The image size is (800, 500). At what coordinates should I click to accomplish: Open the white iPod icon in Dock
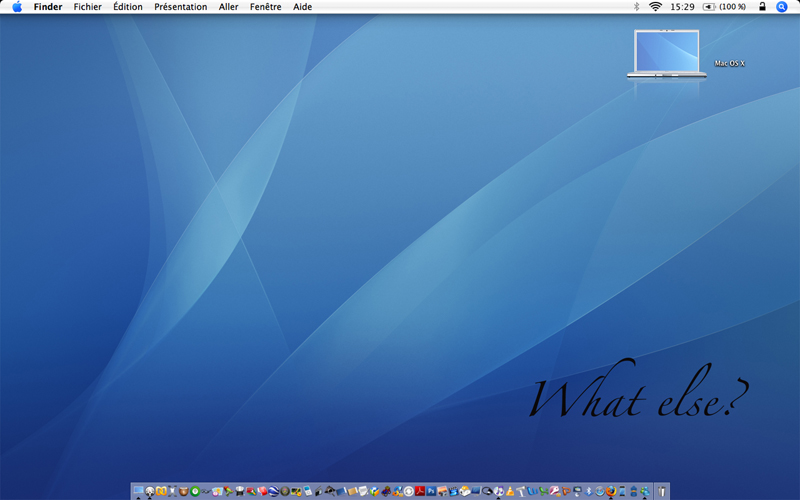tap(308, 491)
